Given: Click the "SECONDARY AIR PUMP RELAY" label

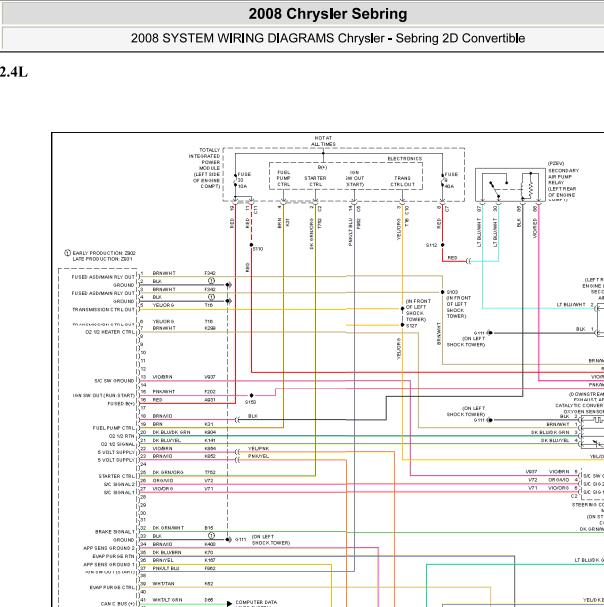Looking at the screenshot, I should click(563, 183).
